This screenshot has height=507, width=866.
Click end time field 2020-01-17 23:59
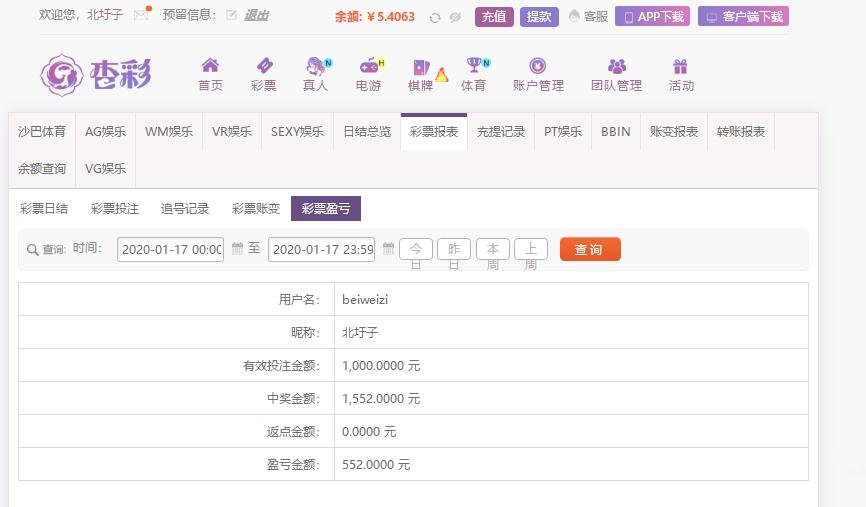tap(321, 250)
